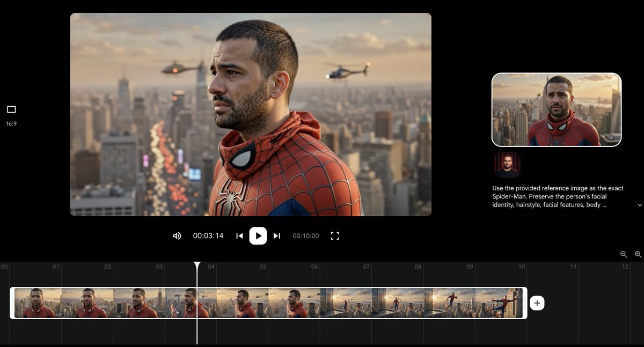Zoom out the timeline
Image resolution: width=644 pixels, height=347 pixels.
(624, 254)
